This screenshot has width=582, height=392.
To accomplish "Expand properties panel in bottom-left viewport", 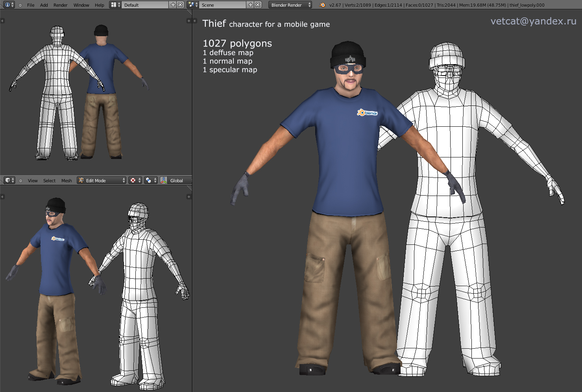I will point(189,196).
